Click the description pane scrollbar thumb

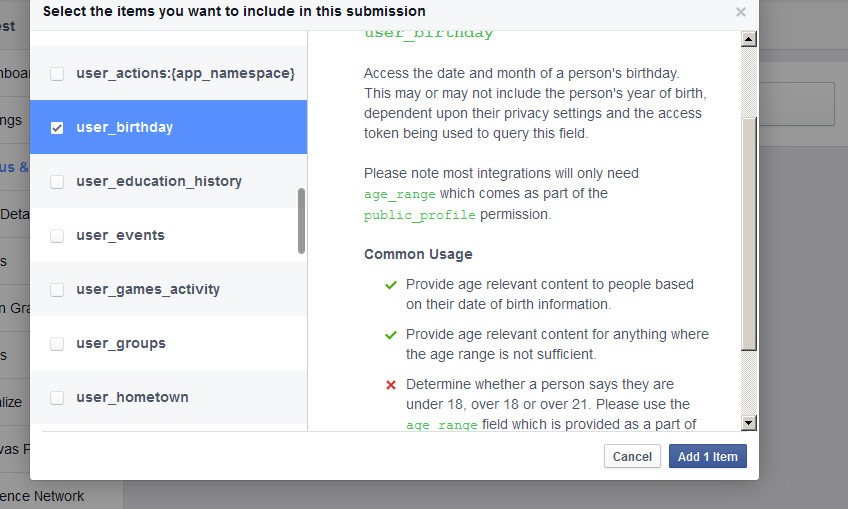click(749, 234)
